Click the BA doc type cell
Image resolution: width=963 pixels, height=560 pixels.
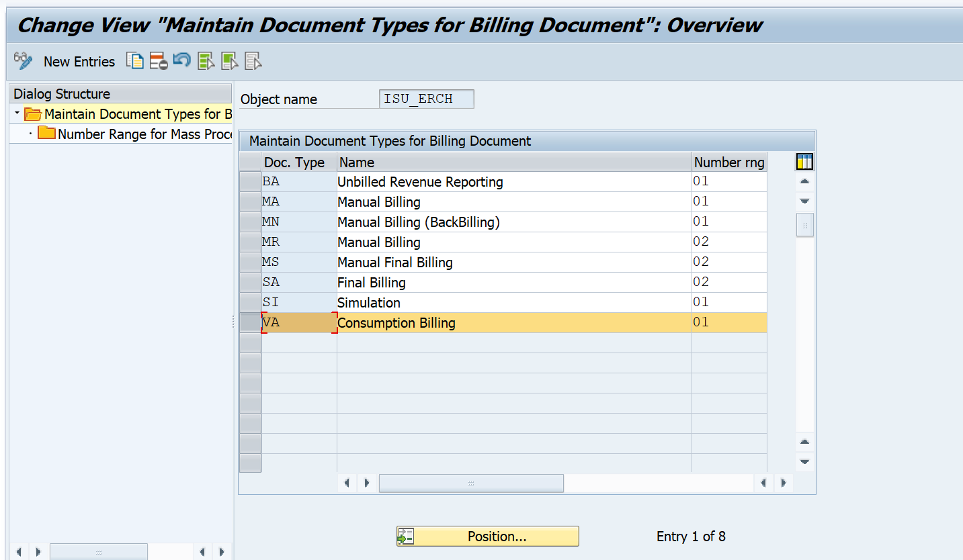point(299,182)
